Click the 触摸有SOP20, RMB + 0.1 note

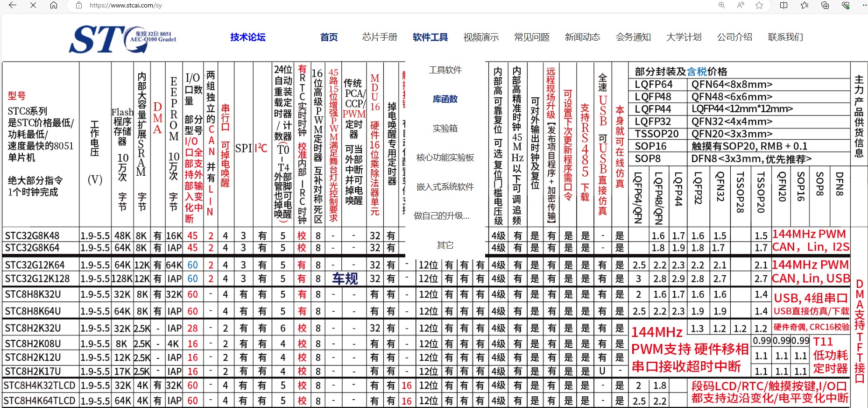pos(749,146)
